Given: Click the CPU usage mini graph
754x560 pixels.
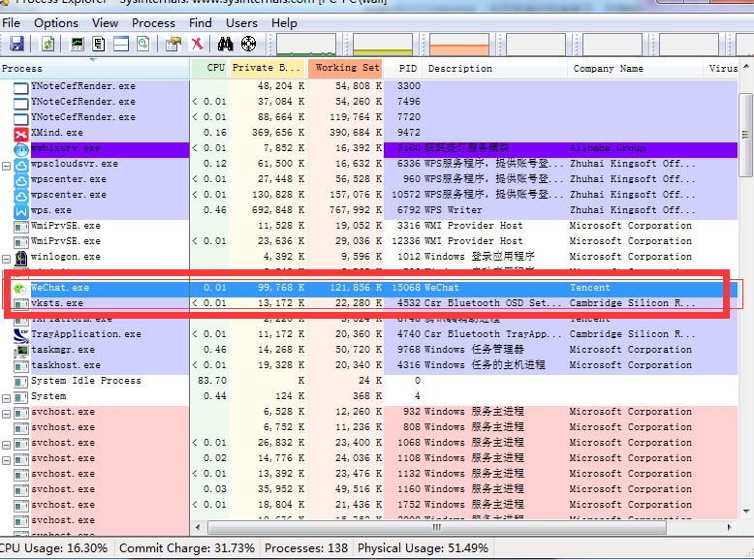Looking at the screenshot, I should pyautogui.click(x=306, y=45).
